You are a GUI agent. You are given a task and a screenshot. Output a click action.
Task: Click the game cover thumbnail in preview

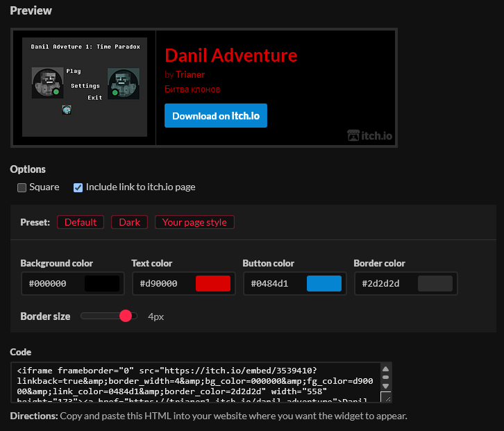pyautogui.click(x=85, y=87)
